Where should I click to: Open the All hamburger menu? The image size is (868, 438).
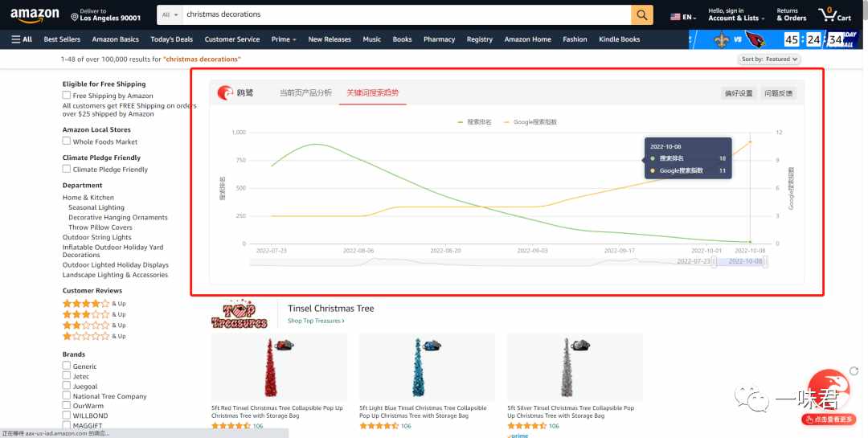pyautogui.click(x=23, y=39)
